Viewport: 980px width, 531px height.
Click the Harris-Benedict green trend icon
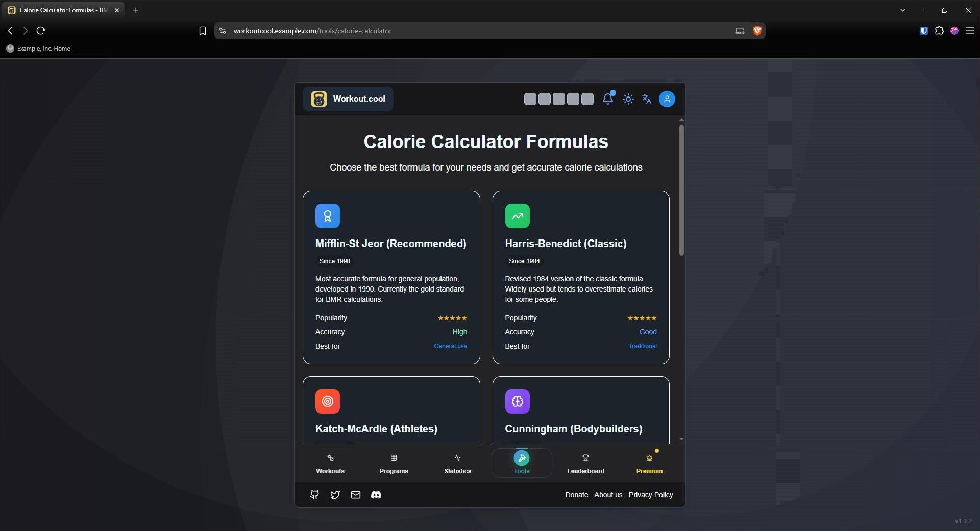518,216
